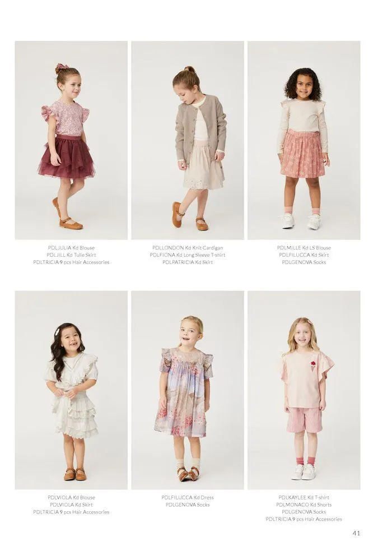
Task: Click the PDLKAYLEE Kd T-shirt label
Action: pos(304,497)
